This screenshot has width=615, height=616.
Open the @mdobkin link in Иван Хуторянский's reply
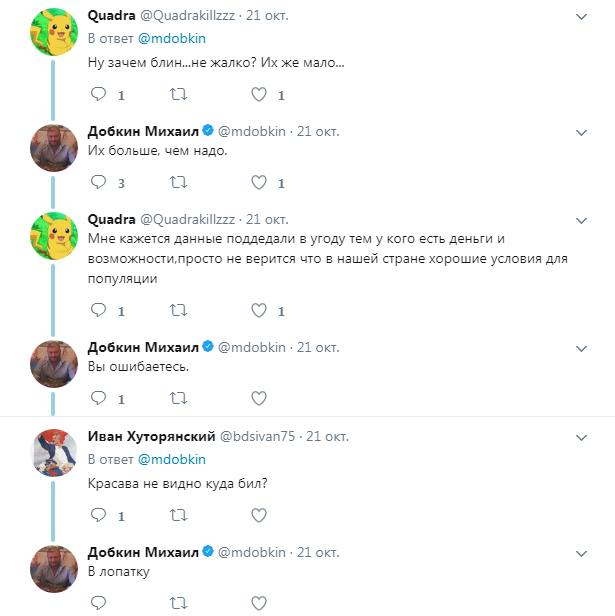tap(171, 459)
